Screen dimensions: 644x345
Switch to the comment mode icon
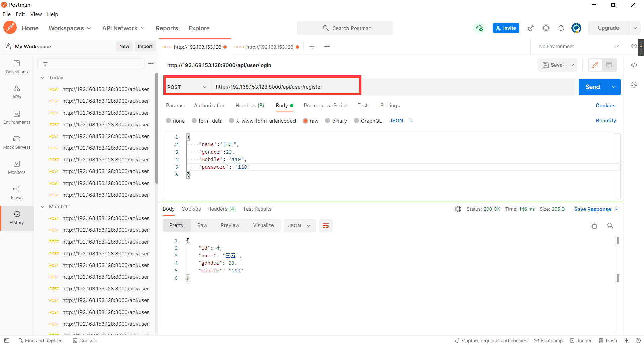[609, 65]
